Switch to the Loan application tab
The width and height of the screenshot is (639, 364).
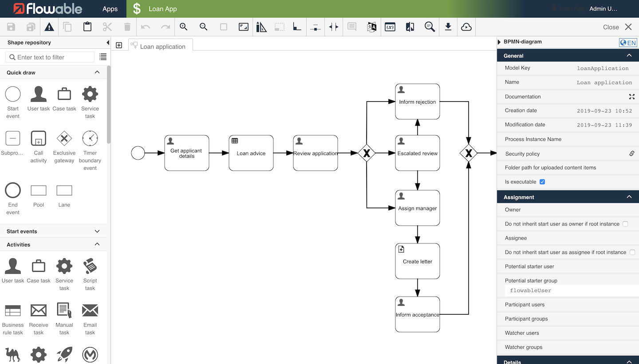(160, 45)
